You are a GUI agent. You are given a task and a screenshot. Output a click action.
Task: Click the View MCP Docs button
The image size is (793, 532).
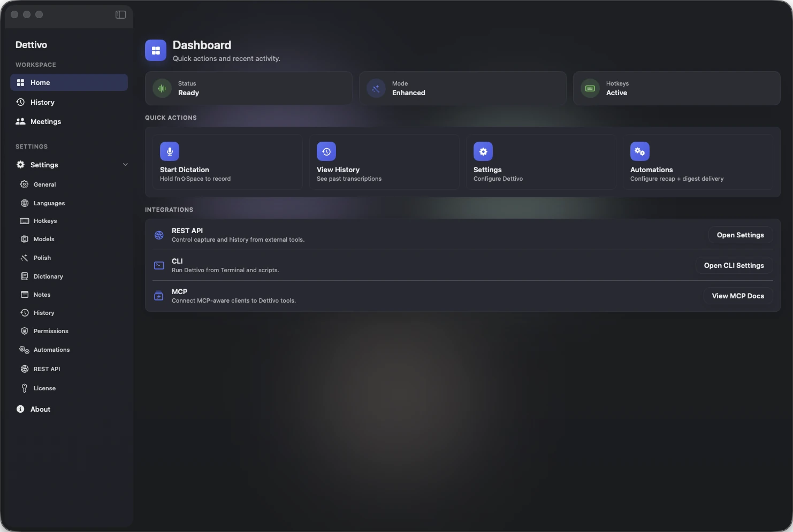click(x=738, y=296)
